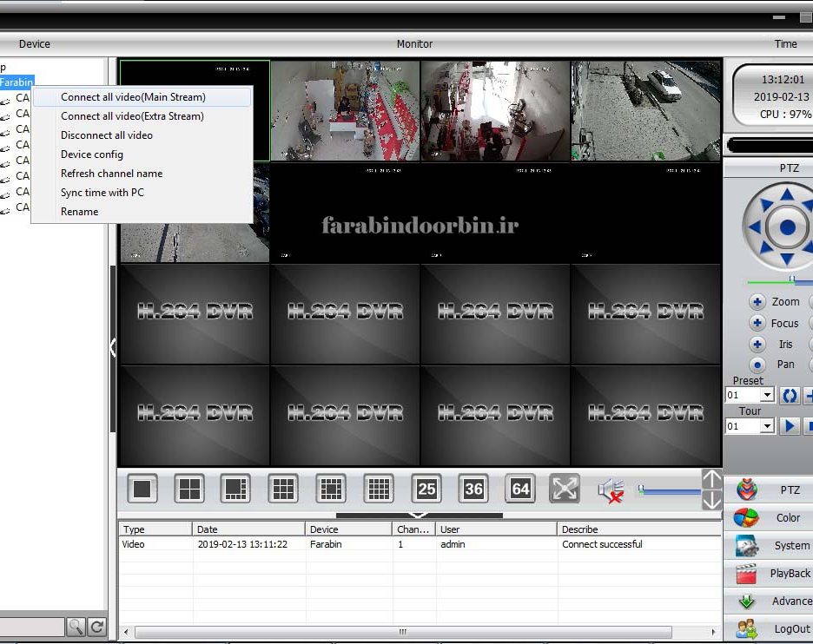The width and height of the screenshot is (813, 644).
Task: Select Disconnect all video menu entry
Action: 107,135
